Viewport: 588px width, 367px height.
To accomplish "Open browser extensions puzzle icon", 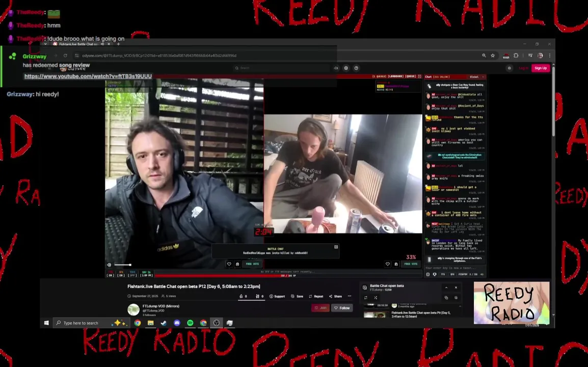I will coord(516,56).
